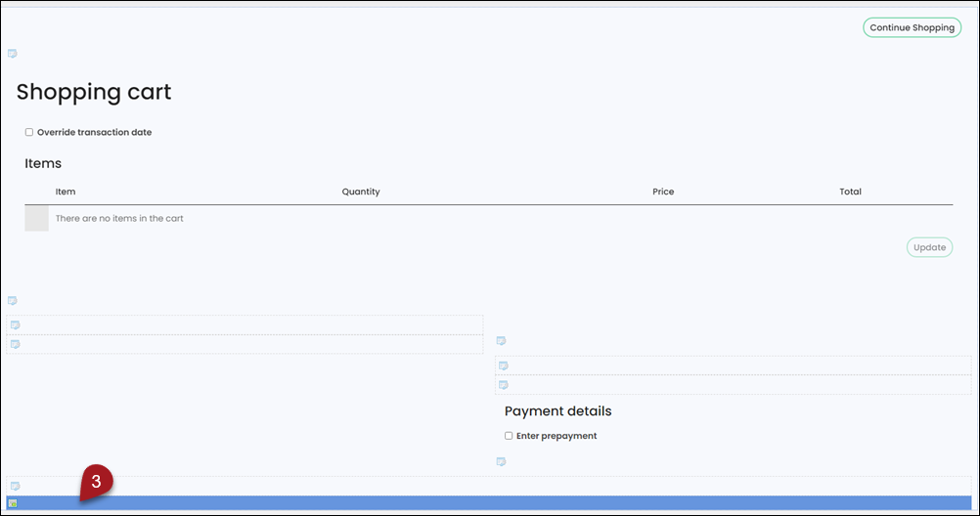Viewport: 980px width, 516px height.
Task: Select the icon in the lower row of the left dashed box
Action: tap(15, 344)
